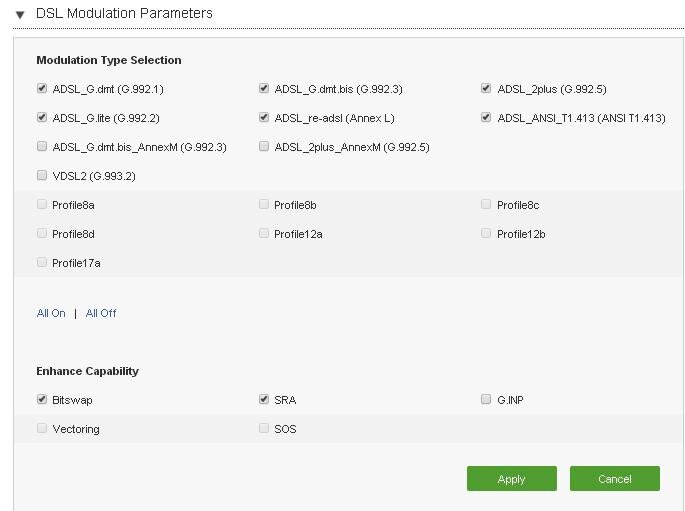
Task: Enable the G.INP capability
Action: point(486,399)
